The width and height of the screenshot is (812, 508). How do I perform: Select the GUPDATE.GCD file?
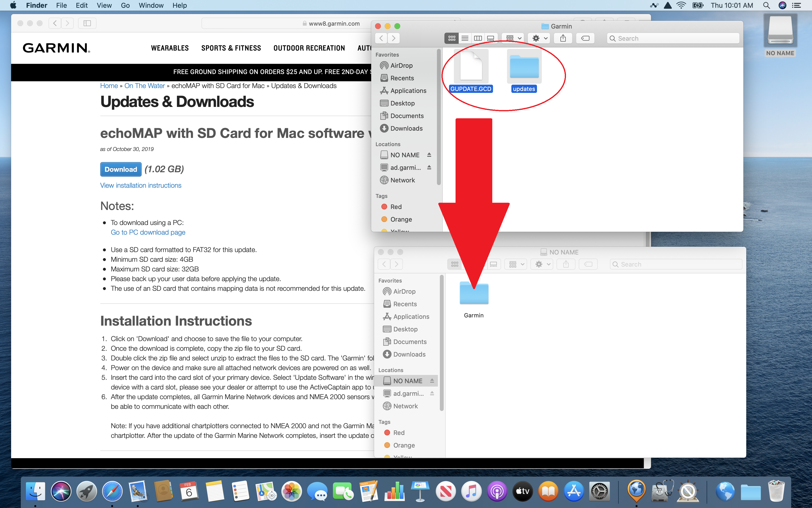point(471,71)
